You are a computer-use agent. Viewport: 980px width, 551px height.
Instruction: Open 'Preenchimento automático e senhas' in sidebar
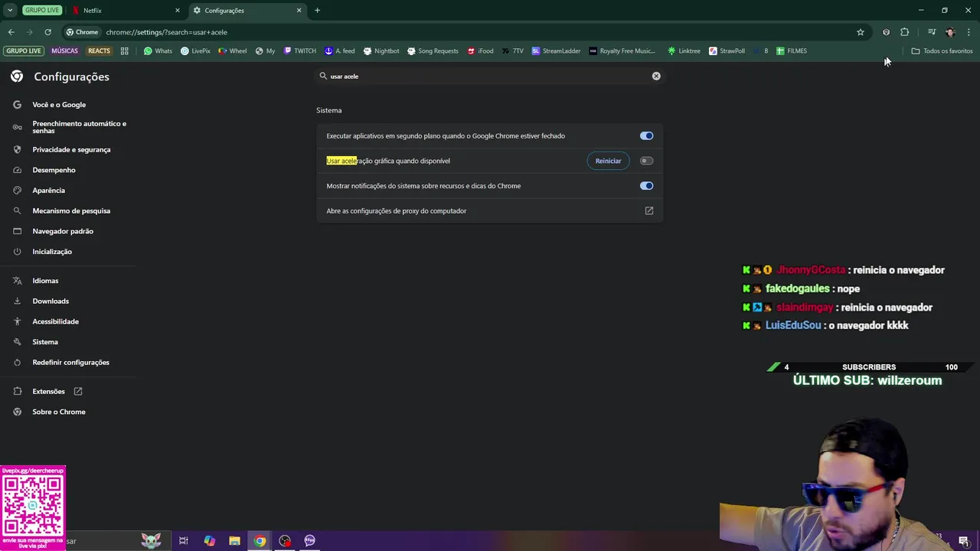(79, 127)
